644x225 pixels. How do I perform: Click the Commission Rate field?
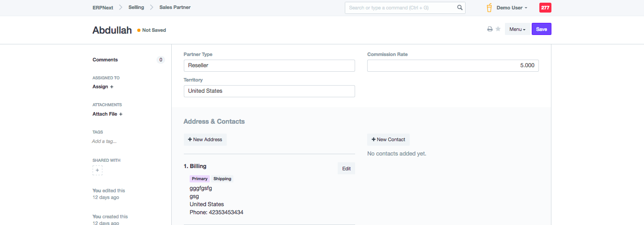(x=453, y=65)
